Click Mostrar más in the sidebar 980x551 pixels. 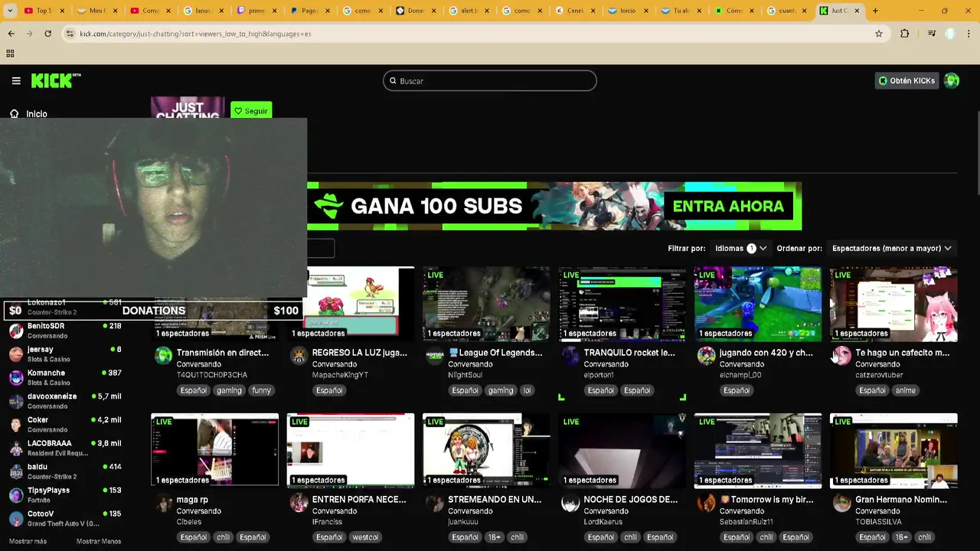coord(28,541)
